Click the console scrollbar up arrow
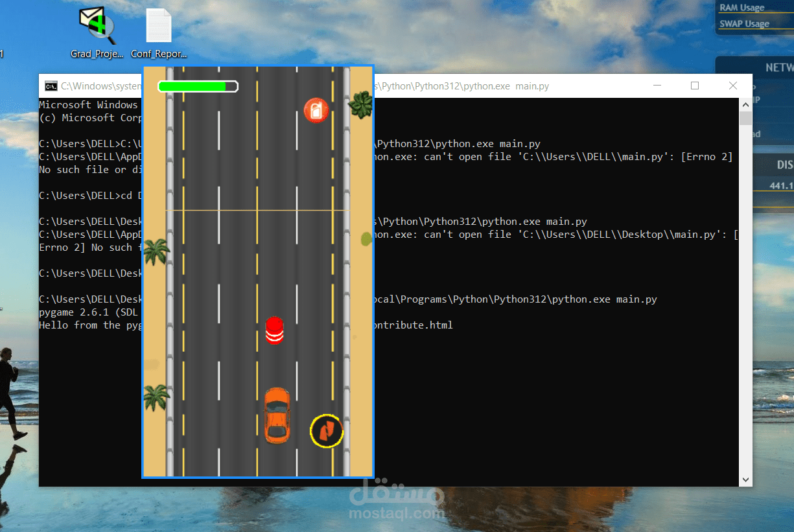Image resolution: width=794 pixels, height=532 pixels. tap(746, 104)
